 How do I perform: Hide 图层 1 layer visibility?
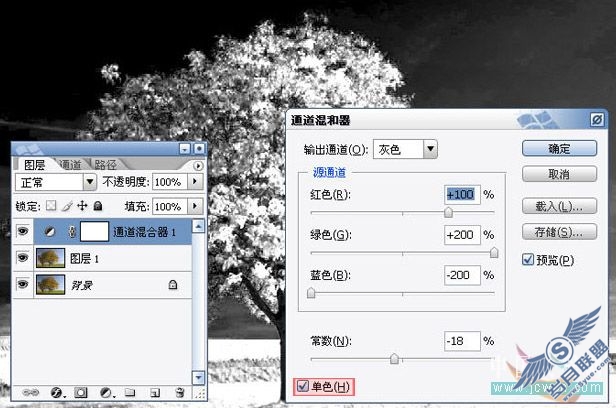tap(23, 258)
